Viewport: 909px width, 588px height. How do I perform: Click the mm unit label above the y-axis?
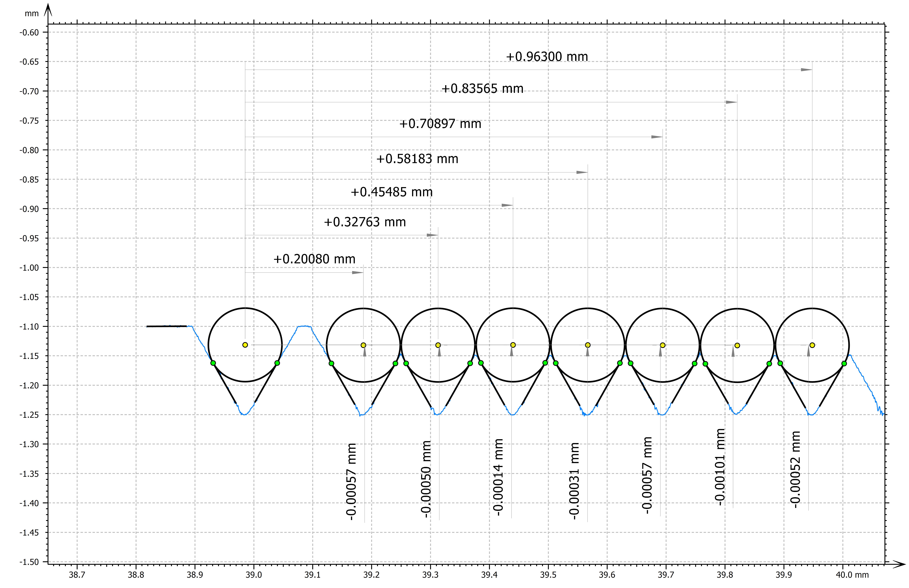point(32,14)
